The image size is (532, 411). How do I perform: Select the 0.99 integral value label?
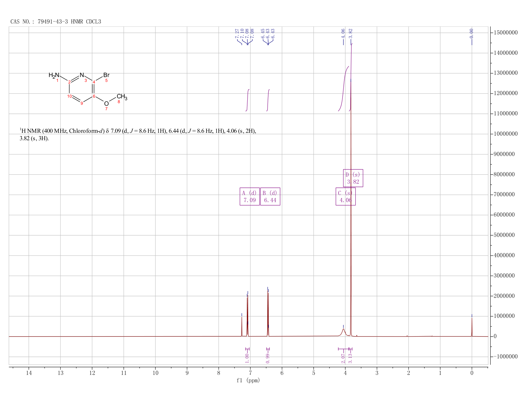[268, 358]
